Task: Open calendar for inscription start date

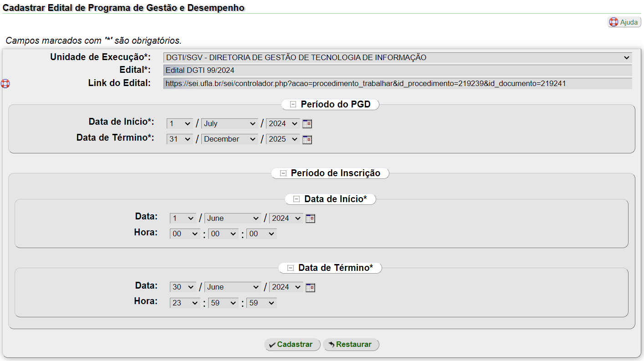Action: 311,219
